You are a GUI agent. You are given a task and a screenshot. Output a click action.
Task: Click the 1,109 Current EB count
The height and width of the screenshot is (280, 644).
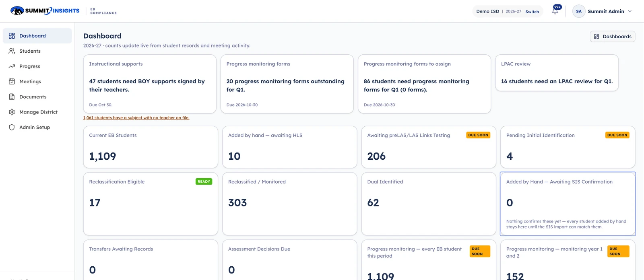click(x=103, y=156)
